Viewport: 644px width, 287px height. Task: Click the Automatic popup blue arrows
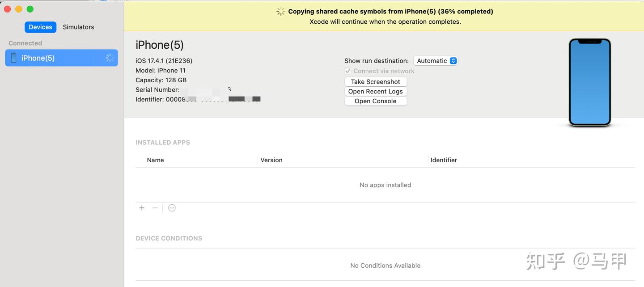tap(453, 61)
